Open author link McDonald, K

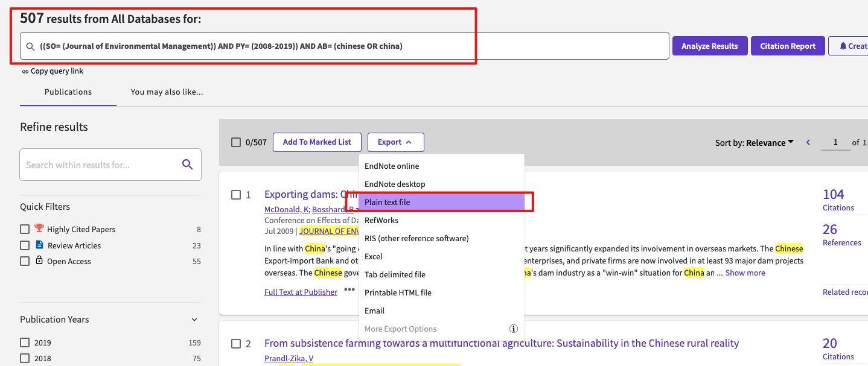[x=287, y=209]
